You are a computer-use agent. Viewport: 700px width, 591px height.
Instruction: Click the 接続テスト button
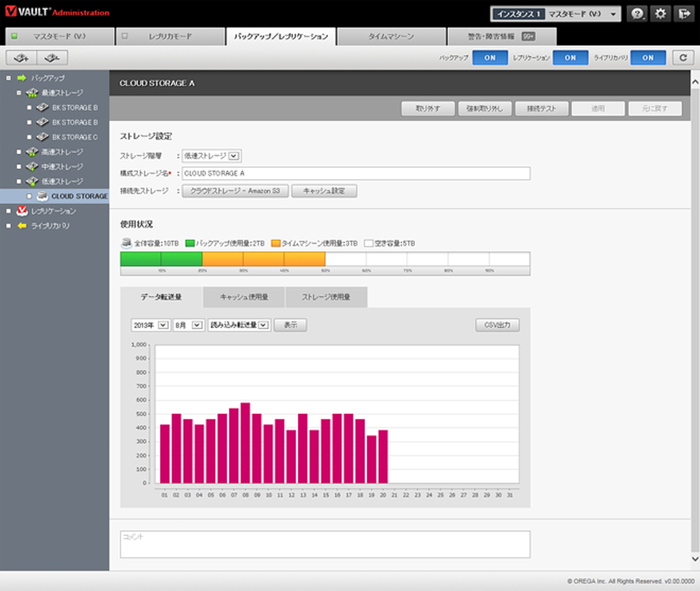pyautogui.click(x=541, y=108)
